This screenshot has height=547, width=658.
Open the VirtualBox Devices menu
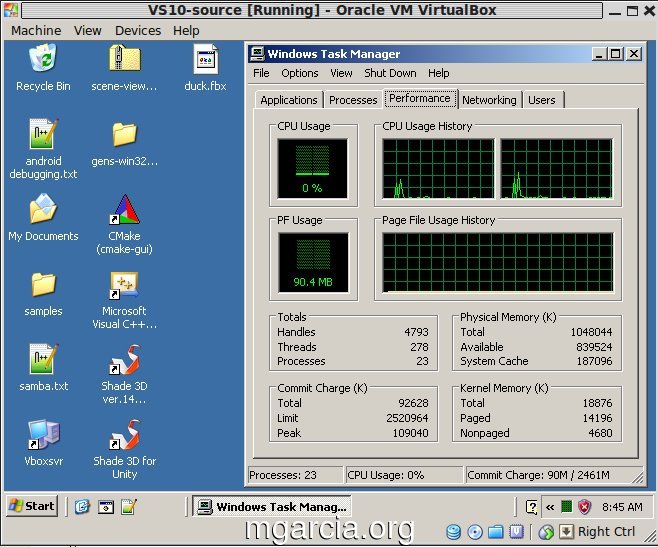point(138,31)
